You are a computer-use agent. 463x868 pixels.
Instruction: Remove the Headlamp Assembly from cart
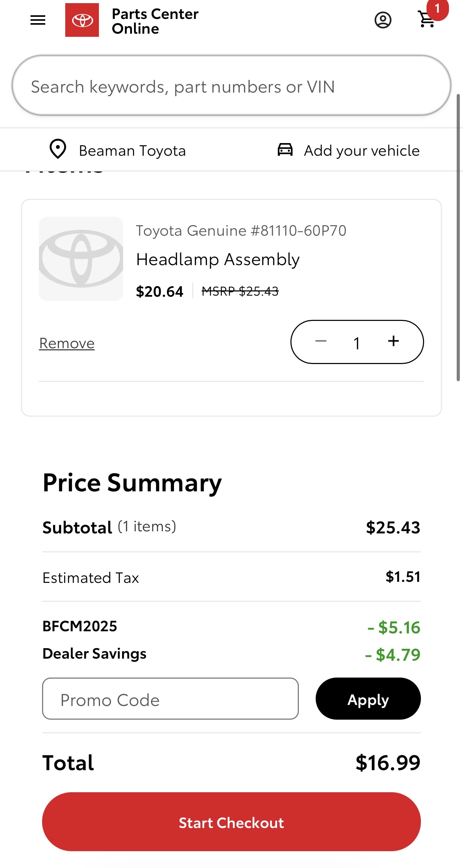click(x=67, y=343)
